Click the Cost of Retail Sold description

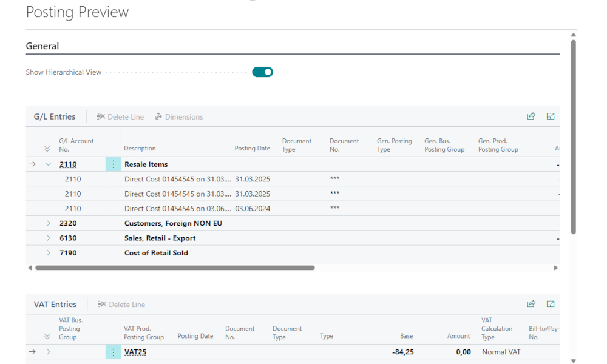coord(156,252)
